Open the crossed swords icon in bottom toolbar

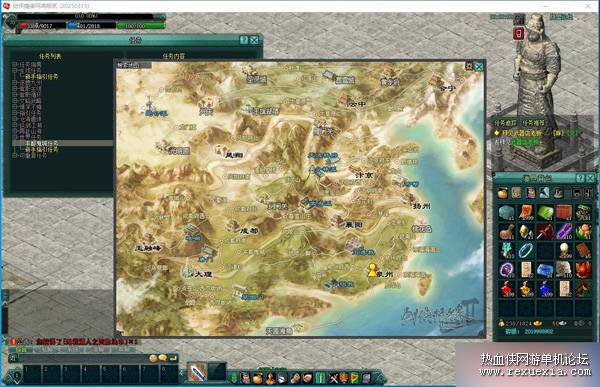(x=333, y=378)
